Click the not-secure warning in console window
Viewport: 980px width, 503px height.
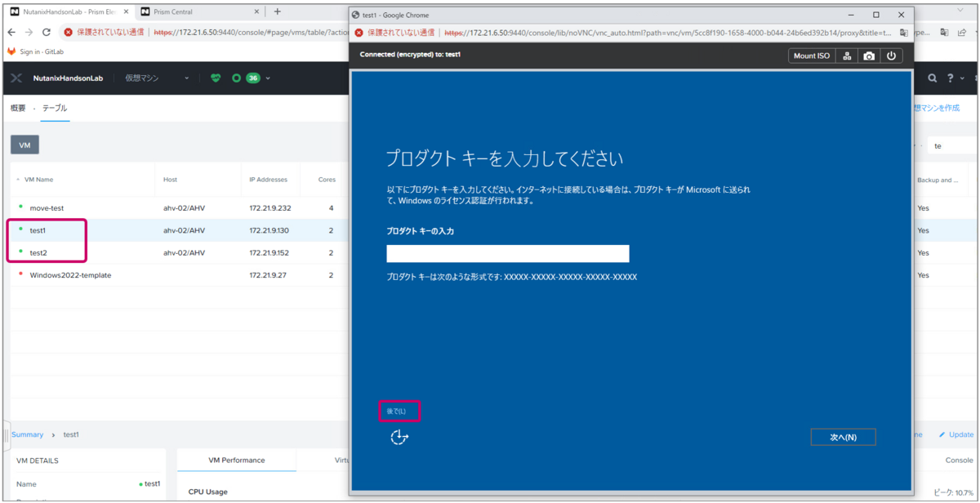395,33
